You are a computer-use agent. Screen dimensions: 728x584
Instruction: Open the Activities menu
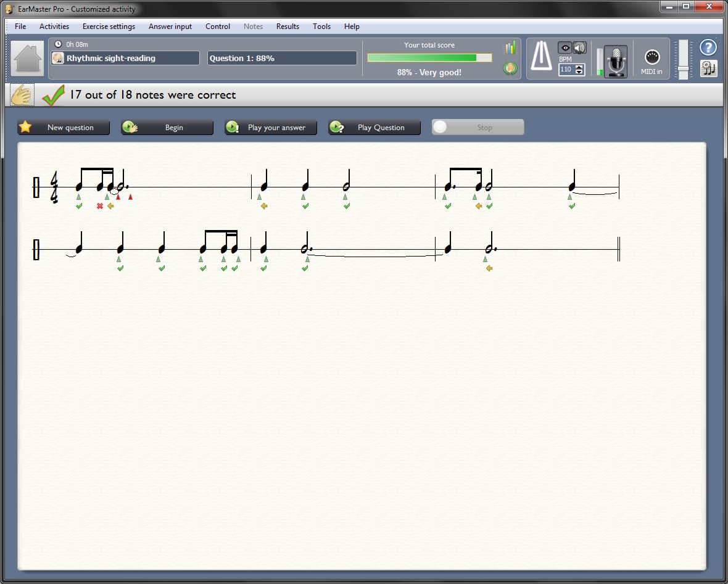point(54,27)
